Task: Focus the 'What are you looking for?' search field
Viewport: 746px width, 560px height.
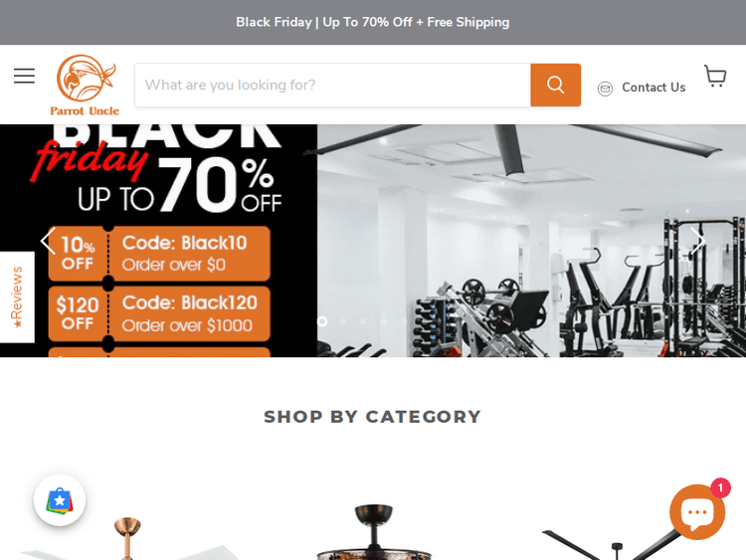Action: tap(332, 85)
